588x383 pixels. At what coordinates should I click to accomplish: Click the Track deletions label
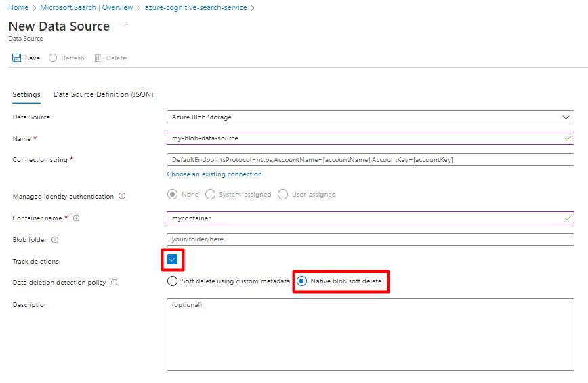[x=36, y=262]
